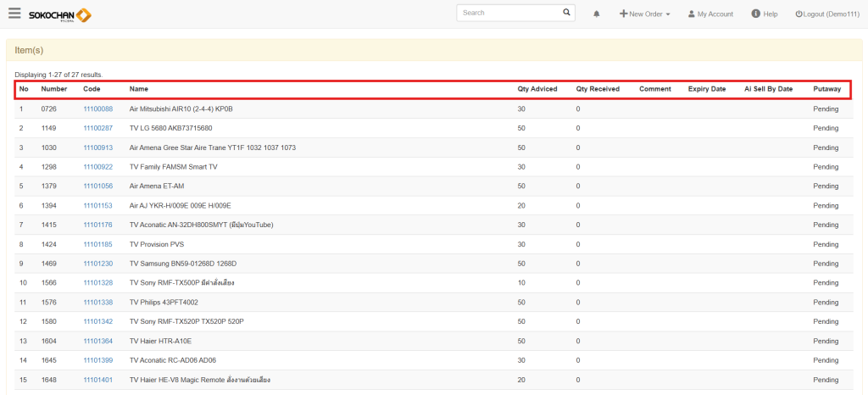
Task: Open the Help page
Action: coord(764,14)
